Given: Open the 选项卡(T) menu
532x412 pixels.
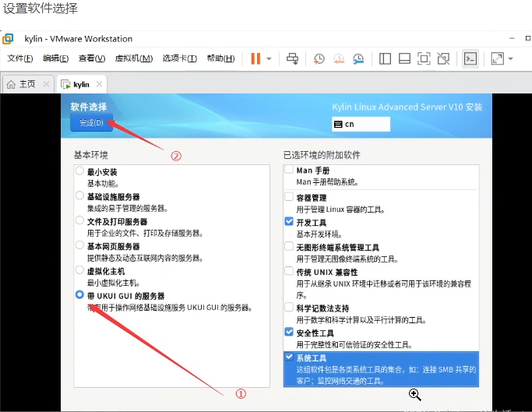Looking at the screenshot, I should [179, 58].
